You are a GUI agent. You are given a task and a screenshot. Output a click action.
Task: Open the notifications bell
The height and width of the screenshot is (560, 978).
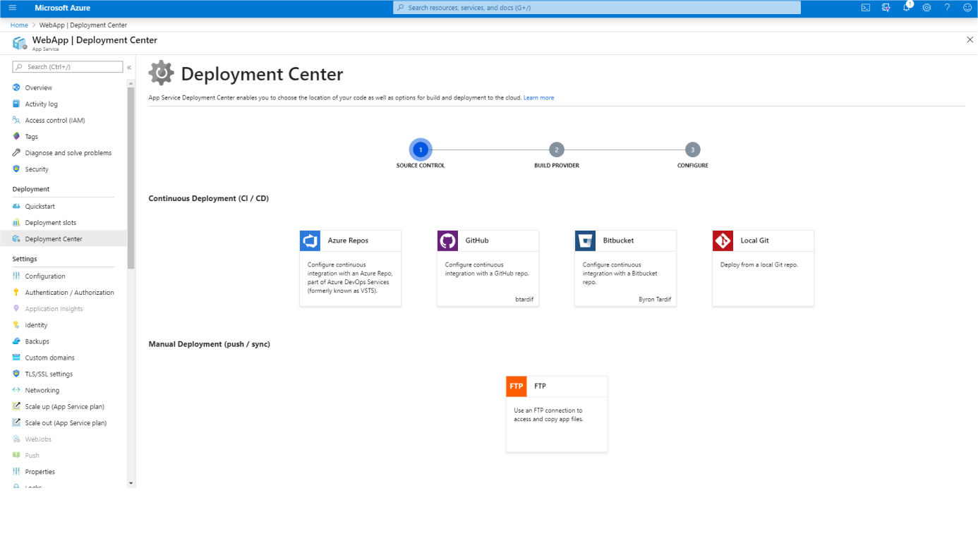(x=906, y=8)
